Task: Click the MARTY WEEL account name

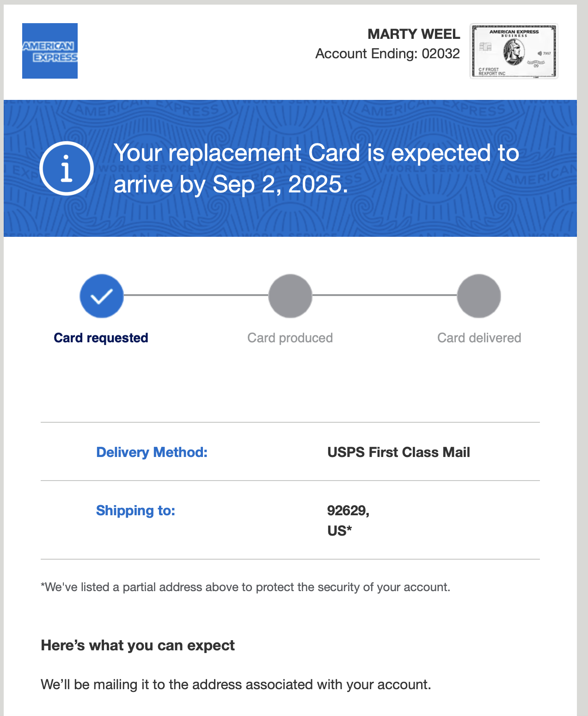Action: 414,34
